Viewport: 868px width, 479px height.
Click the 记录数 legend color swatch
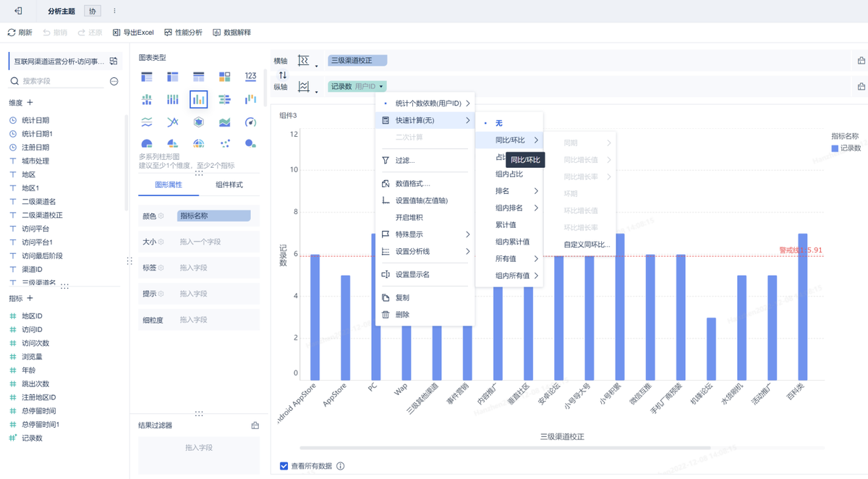(x=835, y=148)
